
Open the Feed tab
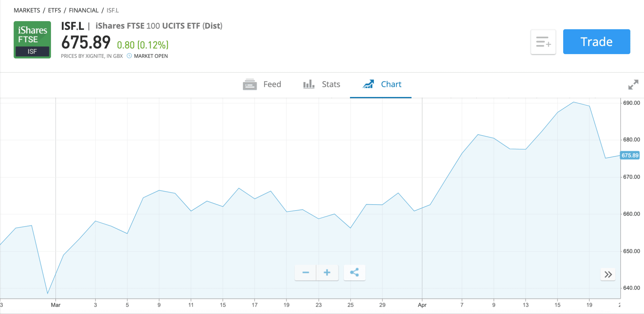[x=262, y=84]
